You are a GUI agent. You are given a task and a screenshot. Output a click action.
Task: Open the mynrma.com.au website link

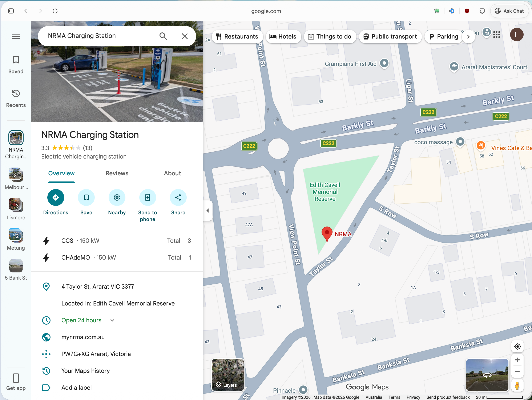(83, 337)
